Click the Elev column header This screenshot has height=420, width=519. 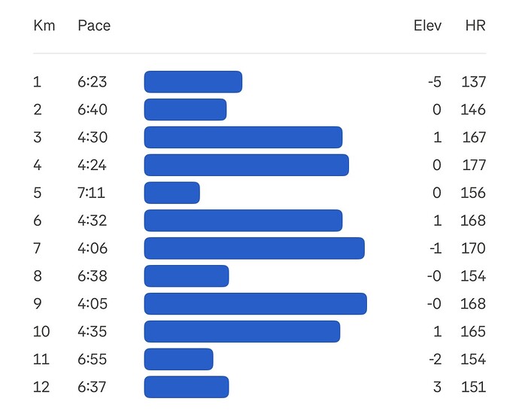[x=427, y=26]
